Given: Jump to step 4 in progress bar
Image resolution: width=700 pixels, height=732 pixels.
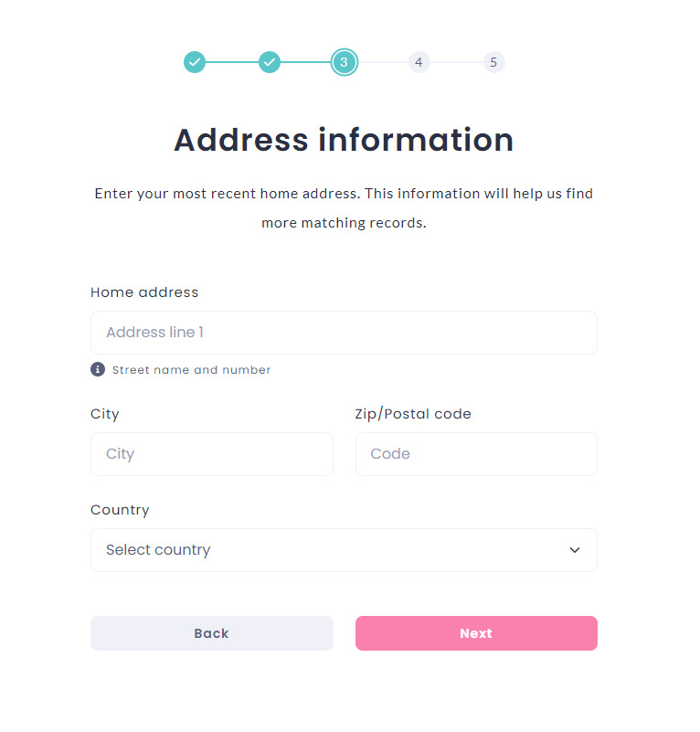Looking at the screenshot, I should pos(419,62).
